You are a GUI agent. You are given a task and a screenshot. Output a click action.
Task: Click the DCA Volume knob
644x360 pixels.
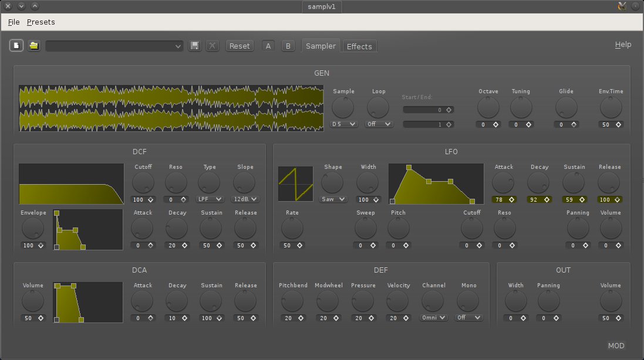[33, 301]
